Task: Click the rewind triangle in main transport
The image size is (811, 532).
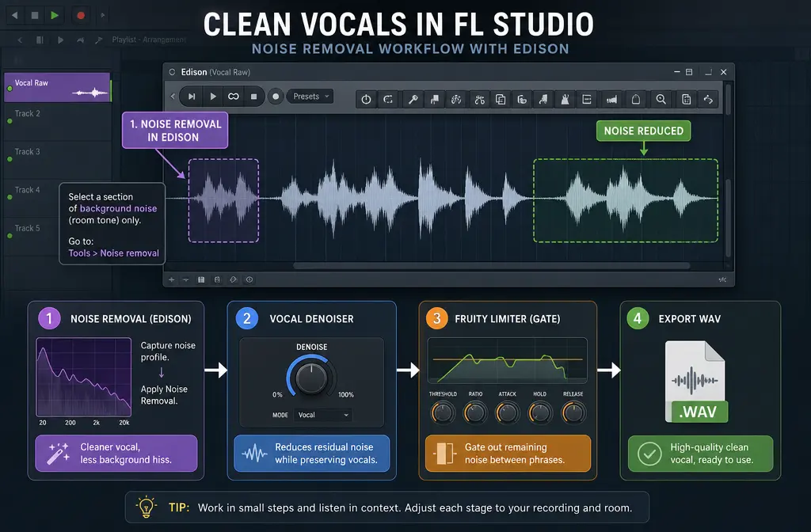Action: tap(15, 16)
